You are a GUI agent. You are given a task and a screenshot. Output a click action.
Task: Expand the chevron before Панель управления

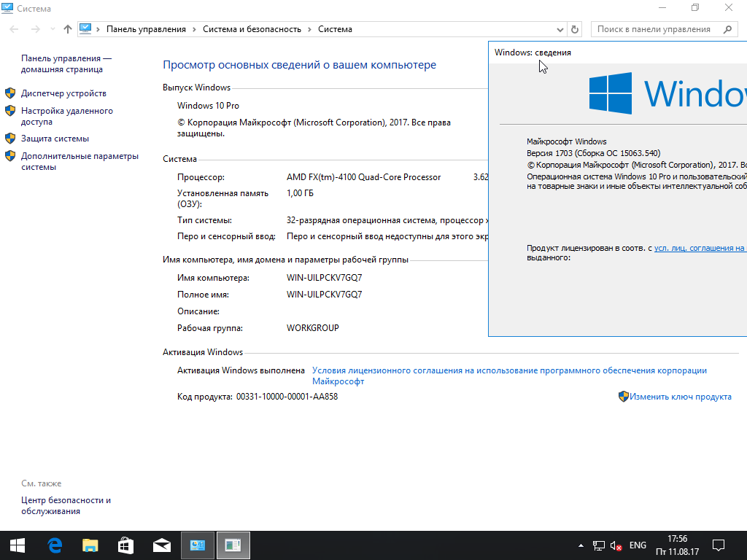pyautogui.click(x=98, y=29)
